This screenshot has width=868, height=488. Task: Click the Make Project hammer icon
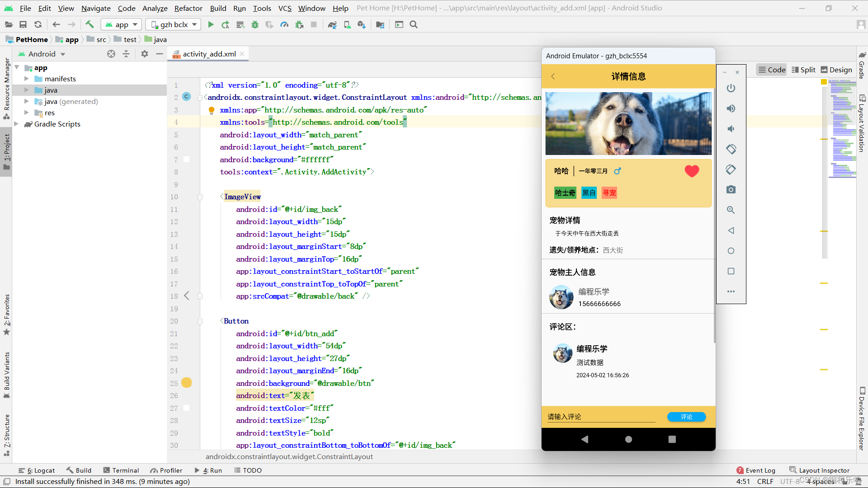tap(90, 25)
